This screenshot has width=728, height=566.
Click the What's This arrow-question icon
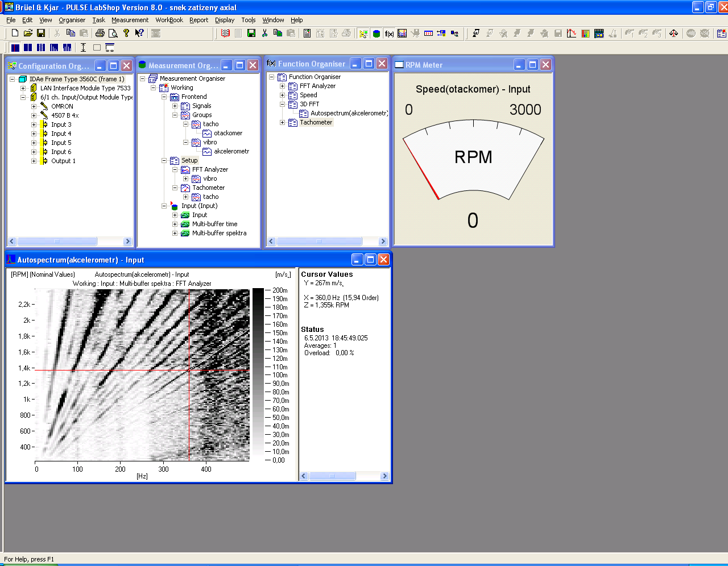pyautogui.click(x=139, y=33)
